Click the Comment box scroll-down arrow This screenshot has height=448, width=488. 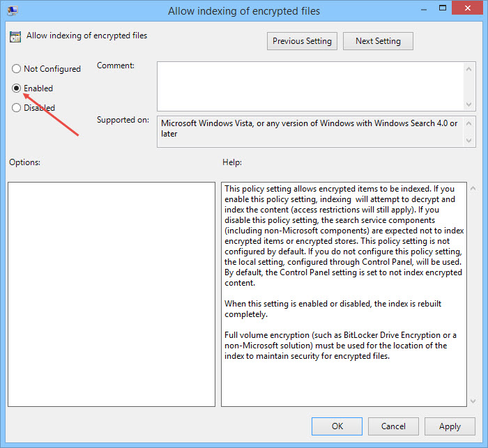(469, 105)
